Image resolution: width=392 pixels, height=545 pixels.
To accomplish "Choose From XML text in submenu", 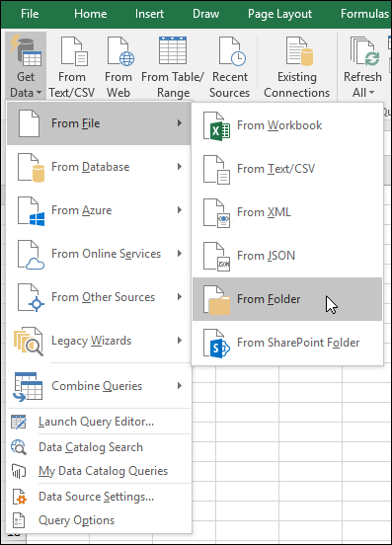I will point(264,212).
